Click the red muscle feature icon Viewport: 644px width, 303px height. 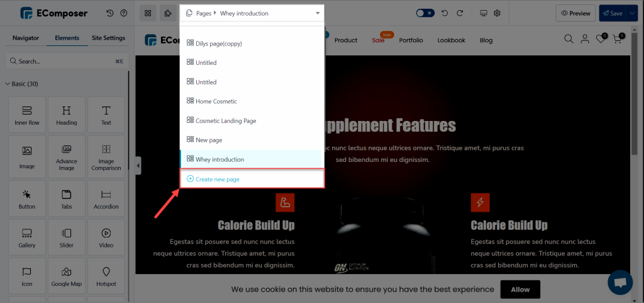coord(285,203)
